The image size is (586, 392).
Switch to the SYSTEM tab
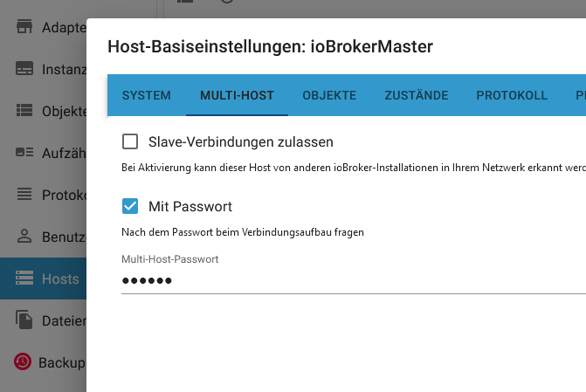pyautogui.click(x=147, y=95)
